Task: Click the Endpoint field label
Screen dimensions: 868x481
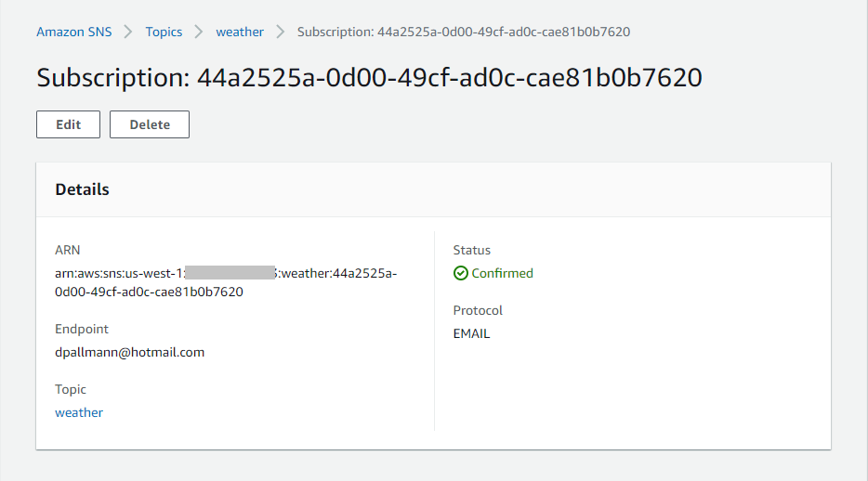Action: click(x=82, y=329)
